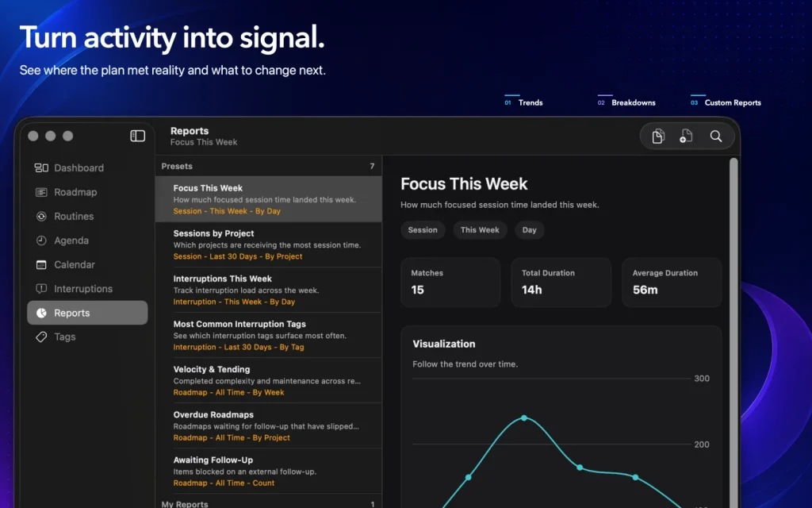Click the This Week filter chip
The width and height of the screenshot is (812, 508).
pyautogui.click(x=480, y=229)
